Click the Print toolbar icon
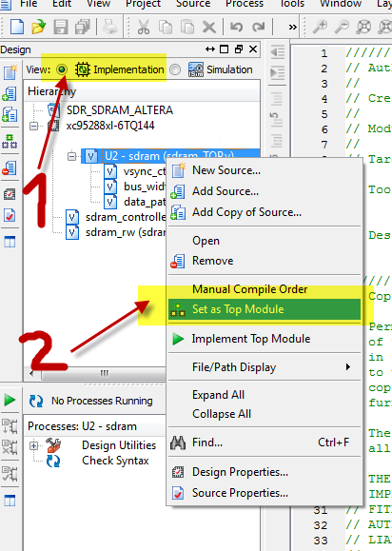 click(x=110, y=27)
